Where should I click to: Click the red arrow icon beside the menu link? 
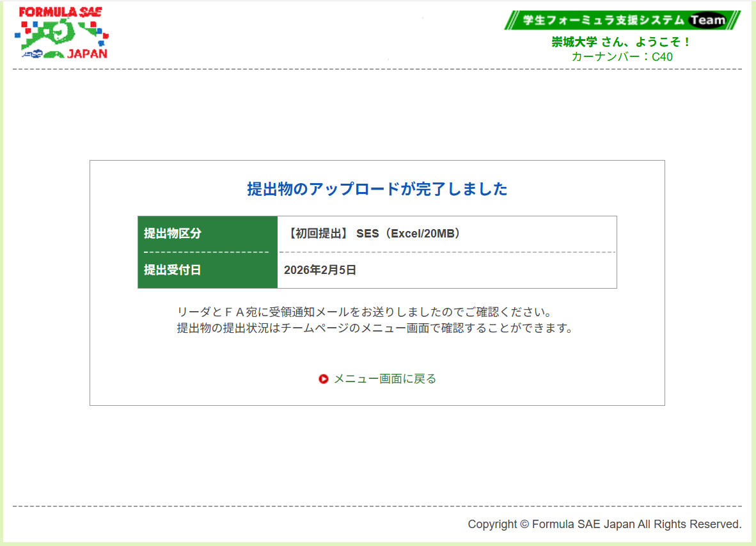click(323, 378)
